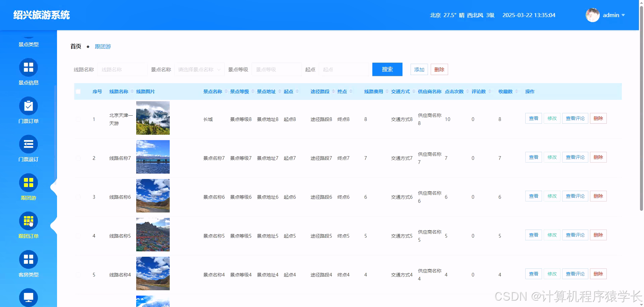644x307 pixels.
Task: Sort by 线路费用 column arrows
Action: (x=387, y=91)
